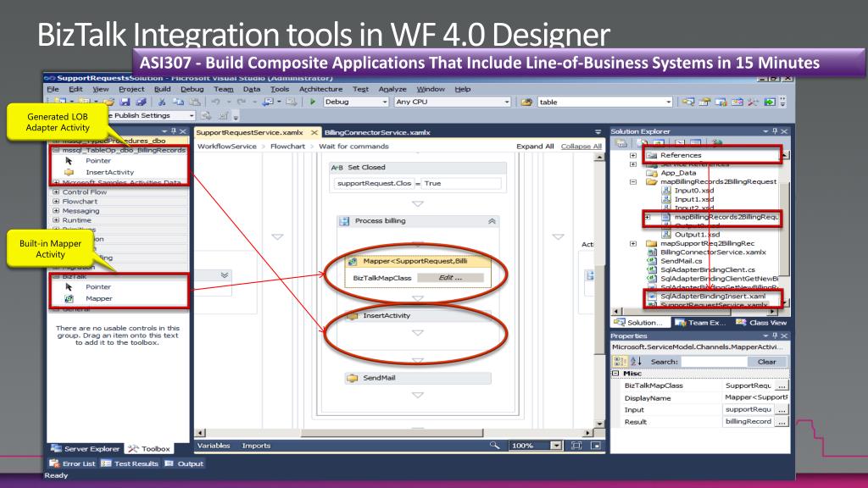This screenshot has width=868, height=488.
Task: Click the Collapse All link
Action: pyautogui.click(x=581, y=146)
